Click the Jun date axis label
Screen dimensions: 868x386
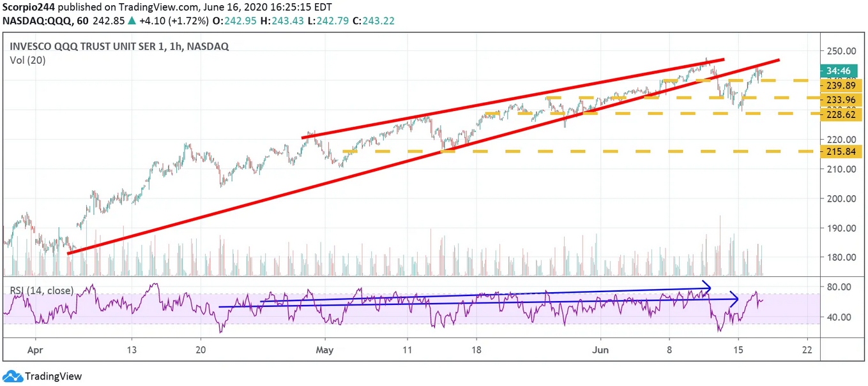(x=601, y=350)
